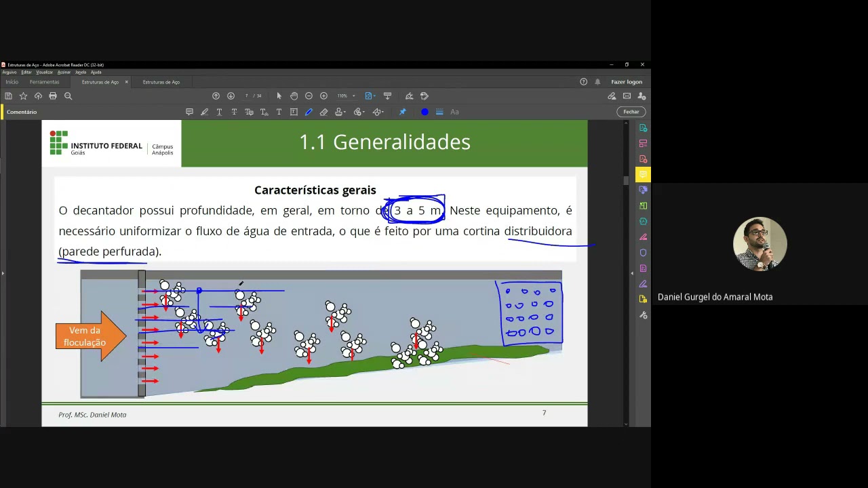868x488 pixels.
Task: Open the more tools wrench icon
Action: (643, 315)
